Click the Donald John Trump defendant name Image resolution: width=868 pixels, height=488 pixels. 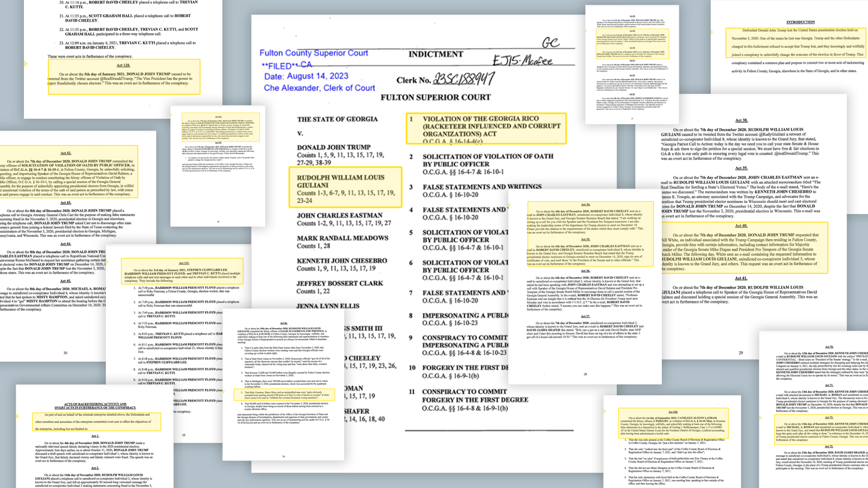tap(334, 147)
